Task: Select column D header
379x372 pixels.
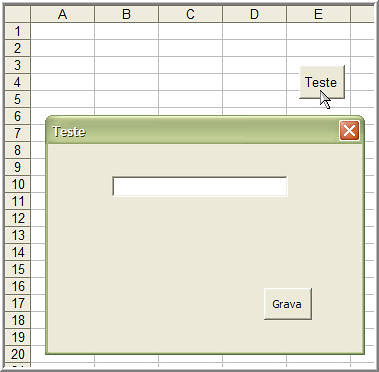Action: tap(254, 14)
